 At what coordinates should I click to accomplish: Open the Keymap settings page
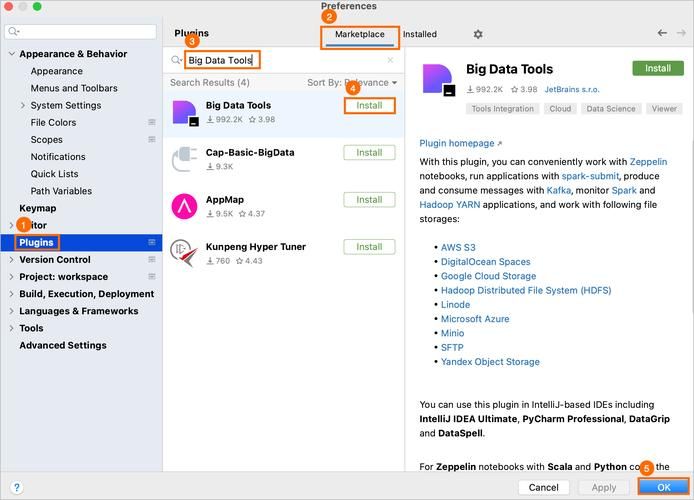click(x=38, y=208)
